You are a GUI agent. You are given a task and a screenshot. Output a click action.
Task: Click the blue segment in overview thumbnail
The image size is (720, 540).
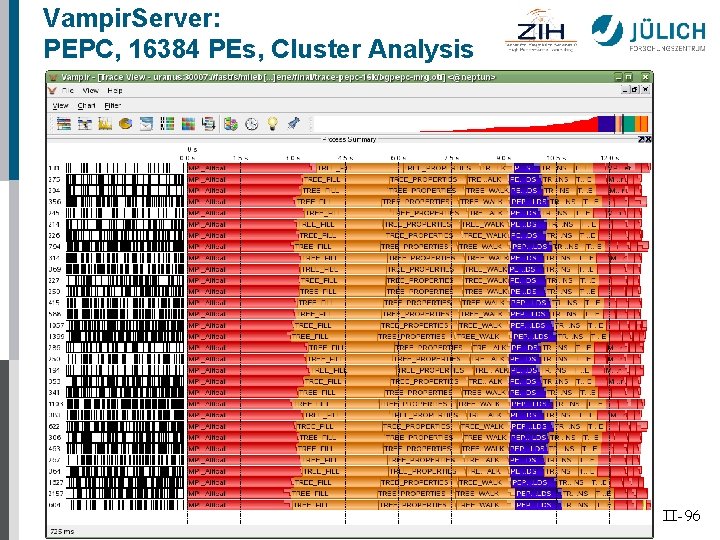(606, 124)
